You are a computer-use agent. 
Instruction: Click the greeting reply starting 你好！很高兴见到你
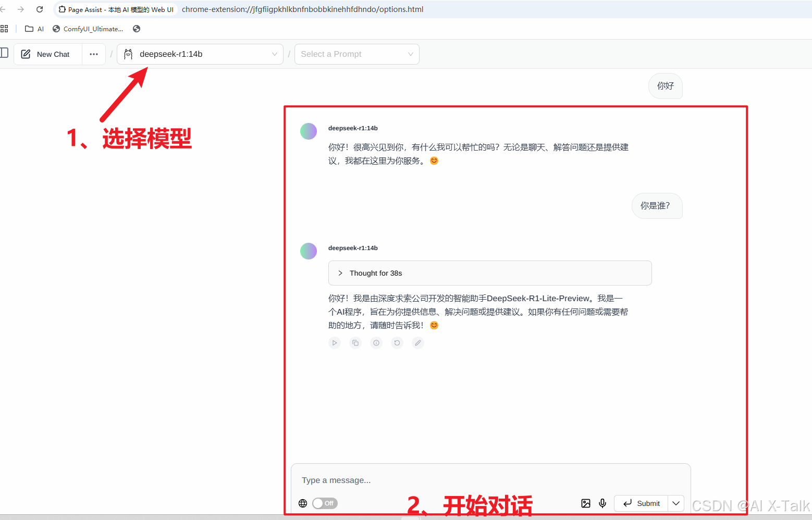[x=478, y=154]
